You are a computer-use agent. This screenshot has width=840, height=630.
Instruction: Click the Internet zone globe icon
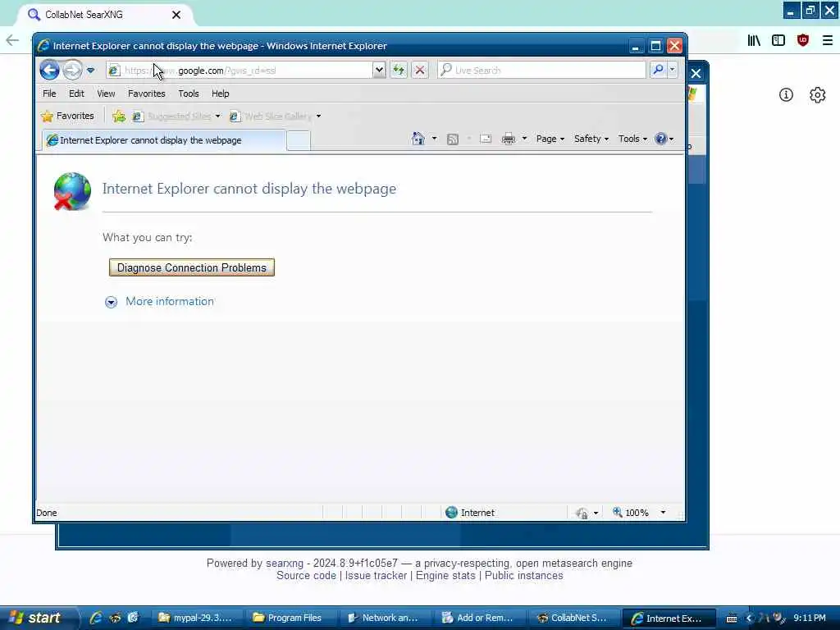(x=452, y=513)
